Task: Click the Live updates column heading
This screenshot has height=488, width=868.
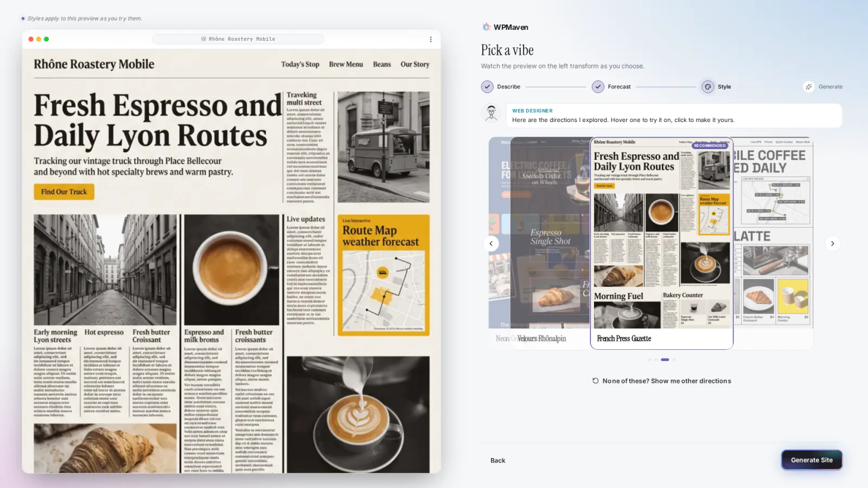Action: click(x=305, y=219)
